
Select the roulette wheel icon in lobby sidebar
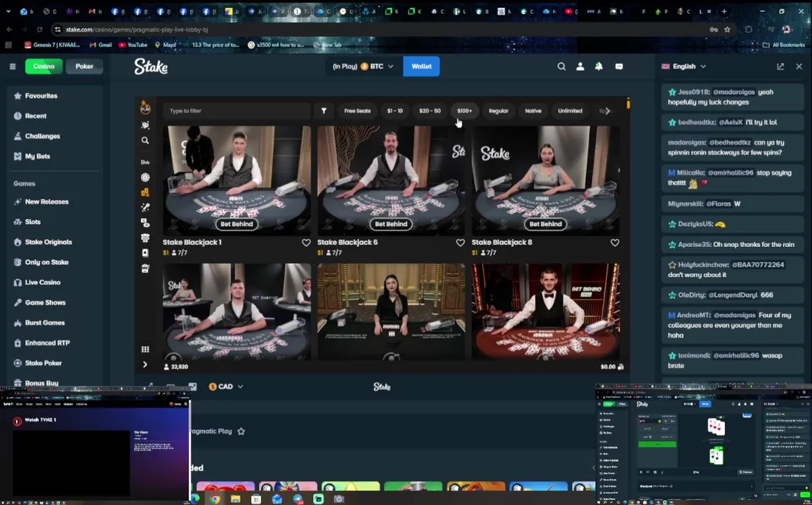(x=145, y=177)
